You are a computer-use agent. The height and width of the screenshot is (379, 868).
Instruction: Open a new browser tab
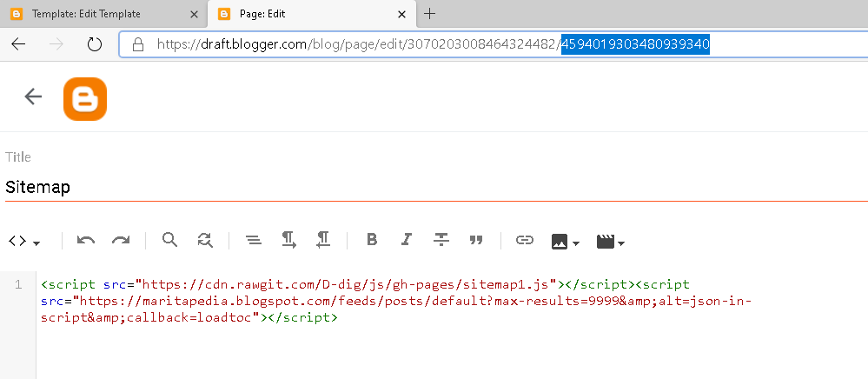click(429, 14)
